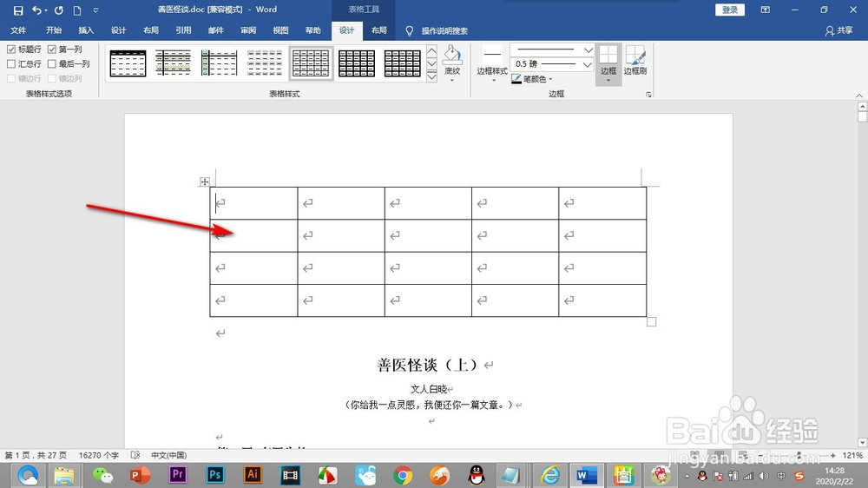The width and height of the screenshot is (868, 488).
Task: Save the document via quick access icon
Action: tap(18, 10)
